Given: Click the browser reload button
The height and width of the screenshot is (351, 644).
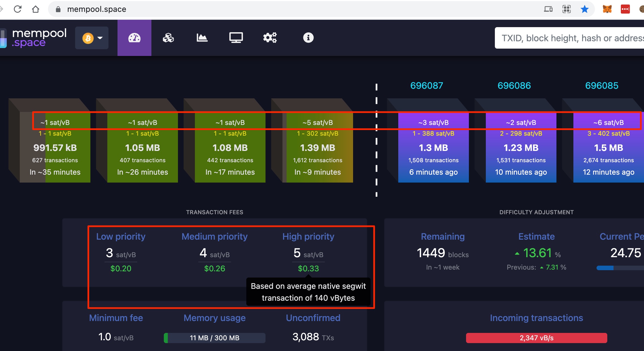Looking at the screenshot, I should tap(18, 9).
